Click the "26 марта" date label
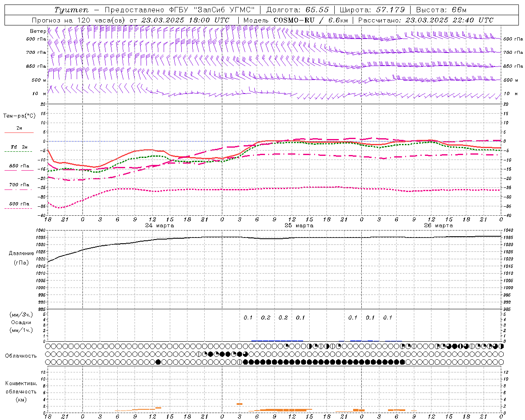Image resolution: width=525 pixels, height=420 pixels. point(438,226)
